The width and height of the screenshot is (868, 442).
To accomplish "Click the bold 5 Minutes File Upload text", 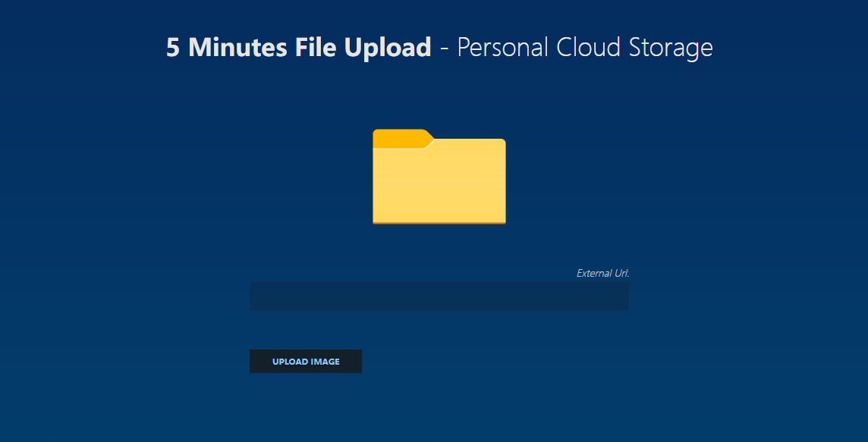I will [299, 48].
